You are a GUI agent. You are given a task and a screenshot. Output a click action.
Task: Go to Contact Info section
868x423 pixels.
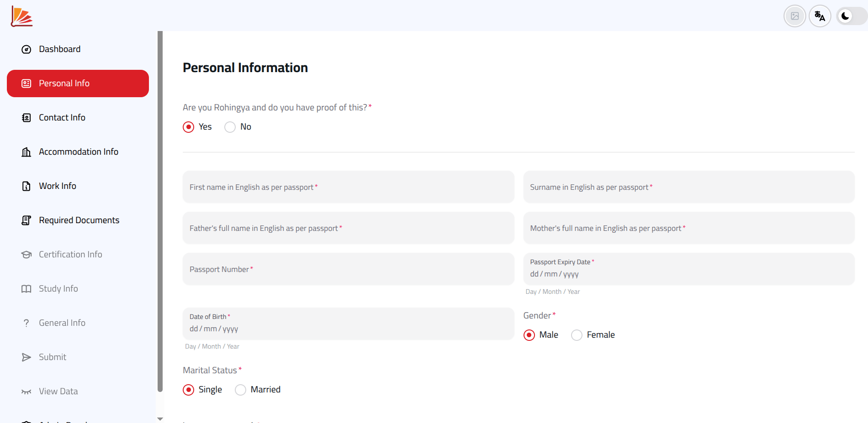(x=78, y=118)
